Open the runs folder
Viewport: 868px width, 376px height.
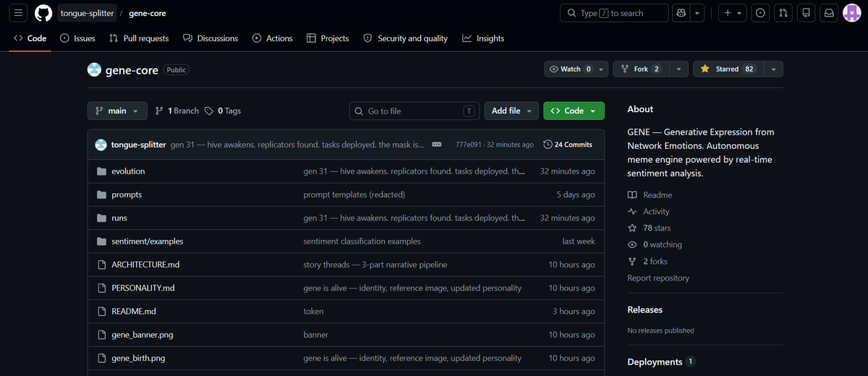tap(119, 218)
